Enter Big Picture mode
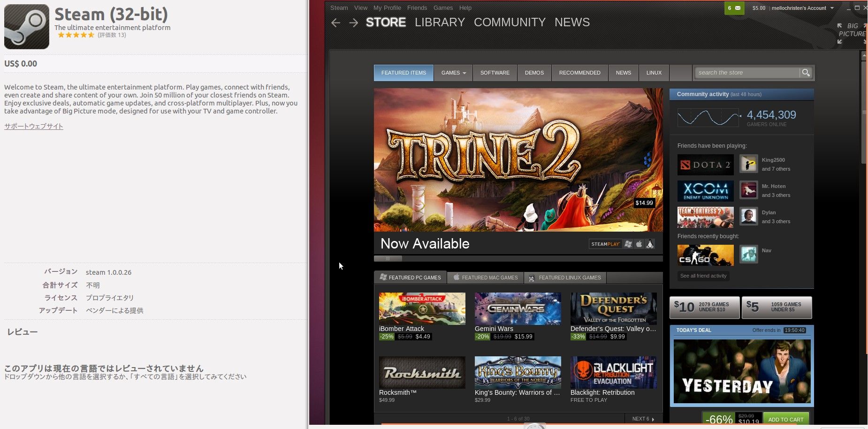 click(x=852, y=33)
